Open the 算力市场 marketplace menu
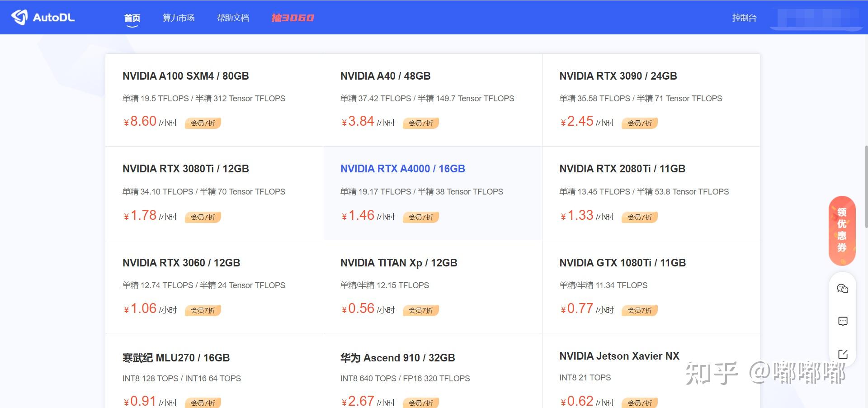Viewport: 868px width, 408px height. point(179,18)
